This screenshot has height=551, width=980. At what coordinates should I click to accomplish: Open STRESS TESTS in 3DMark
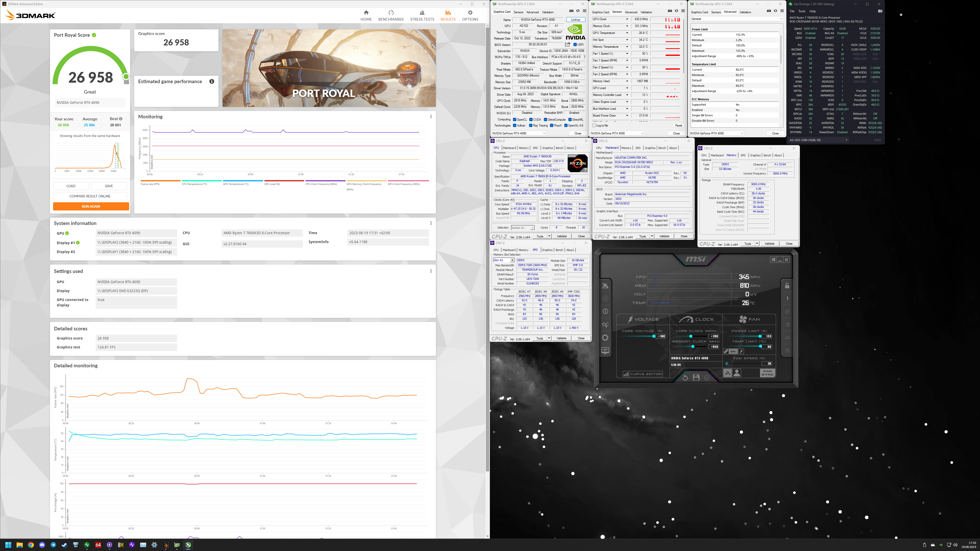tap(422, 16)
